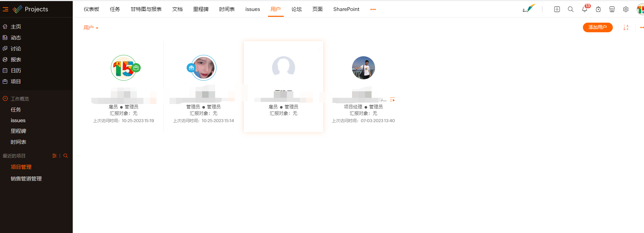This screenshot has width=644, height=233.
Task: Open notifications bell with 13 badge
Action: [585, 9]
